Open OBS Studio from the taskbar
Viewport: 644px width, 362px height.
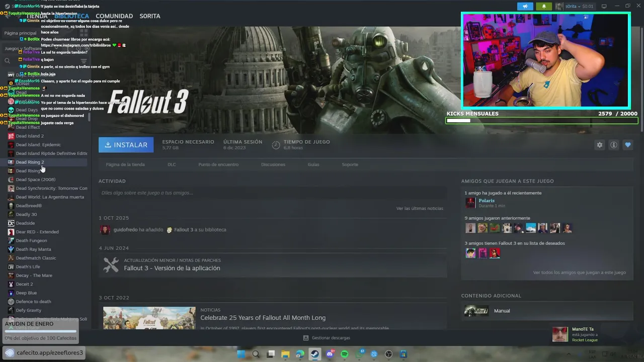pyautogui.click(x=388, y=354)
